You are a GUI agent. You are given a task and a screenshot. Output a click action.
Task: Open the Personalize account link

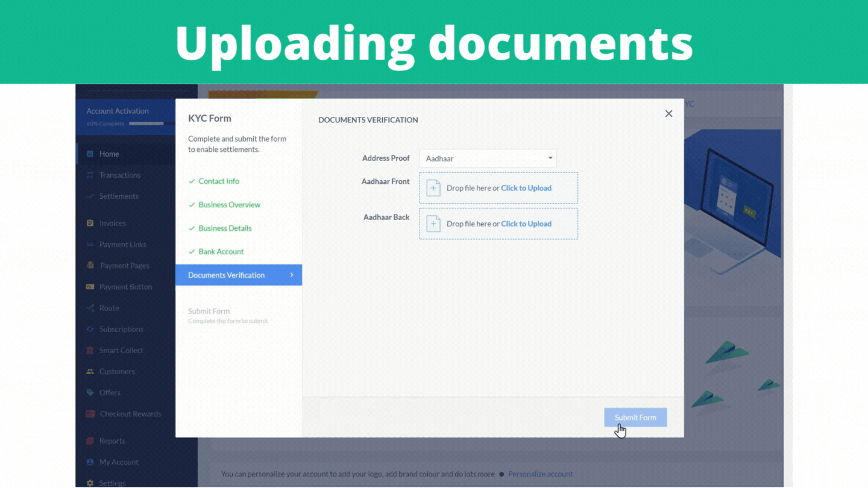pyautogui.click(x=540, y=474)
